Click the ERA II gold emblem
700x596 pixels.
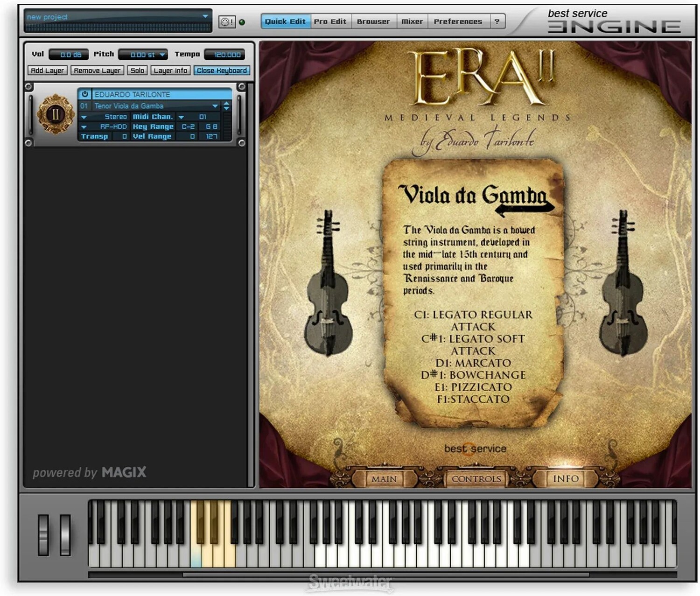pyautogui.click(x=56, y=114)
